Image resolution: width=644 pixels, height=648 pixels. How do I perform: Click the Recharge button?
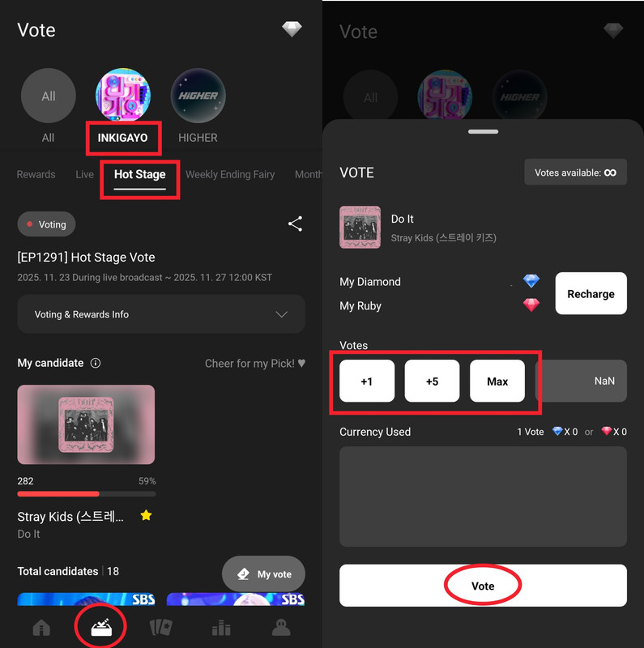(x=591, y=293)
